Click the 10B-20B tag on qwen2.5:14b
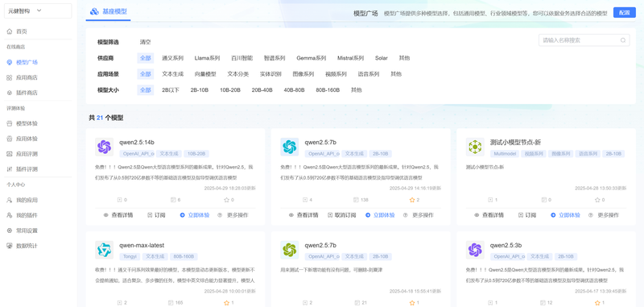 coord(196,154)
